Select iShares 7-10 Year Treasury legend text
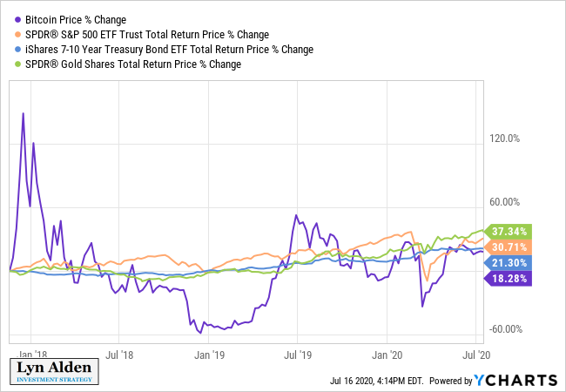The image size is (566, 392). click(x=169, y=49)
